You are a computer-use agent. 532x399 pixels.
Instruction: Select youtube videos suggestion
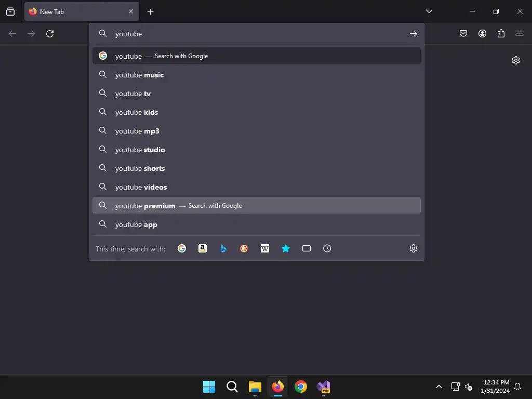[257, 187]
